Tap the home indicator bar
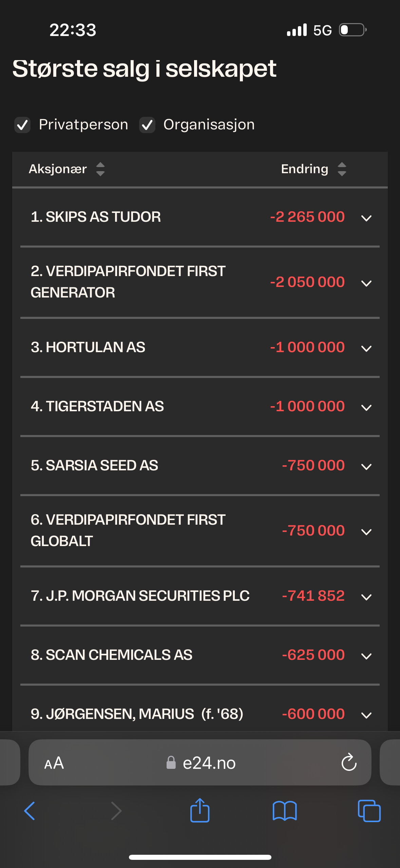400x868 pixels. coord(200,857)
